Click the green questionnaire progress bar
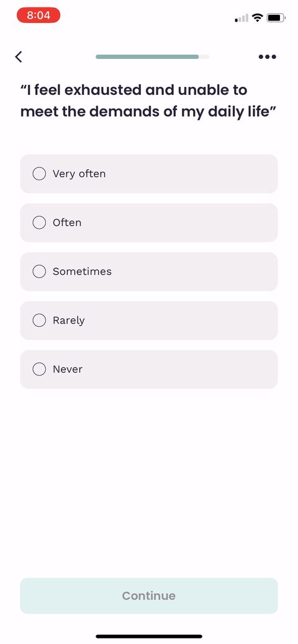 click(152, 56)
